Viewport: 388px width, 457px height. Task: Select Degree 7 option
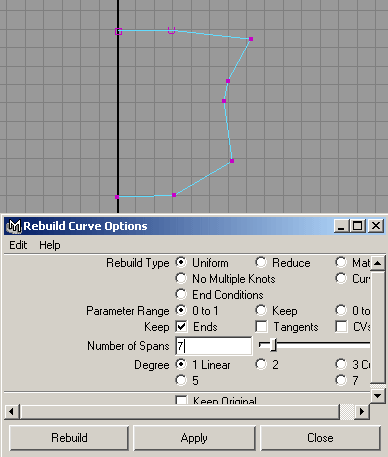tap(341, 380)
